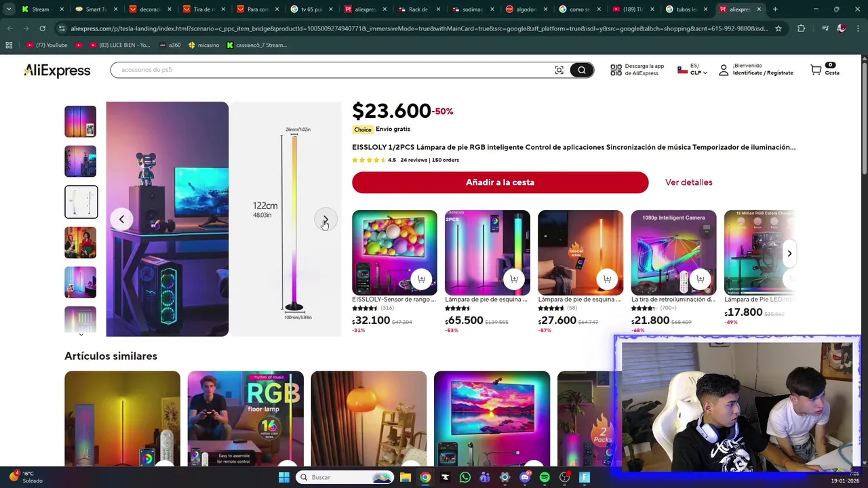
Task: Switch to the Smart TV tab
Action: (x=95, y=9)
